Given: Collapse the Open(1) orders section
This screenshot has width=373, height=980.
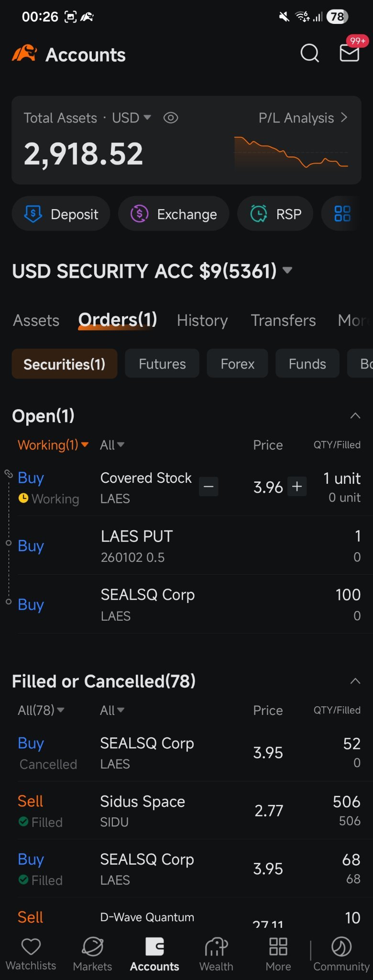Looking at the screenshot, I should tap(355, 415).
